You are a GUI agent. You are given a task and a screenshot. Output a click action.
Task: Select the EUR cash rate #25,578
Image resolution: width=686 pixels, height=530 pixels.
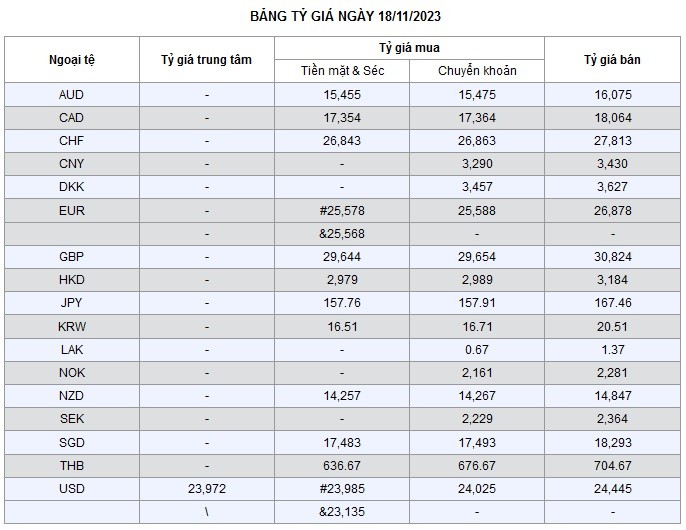(342, 211)
